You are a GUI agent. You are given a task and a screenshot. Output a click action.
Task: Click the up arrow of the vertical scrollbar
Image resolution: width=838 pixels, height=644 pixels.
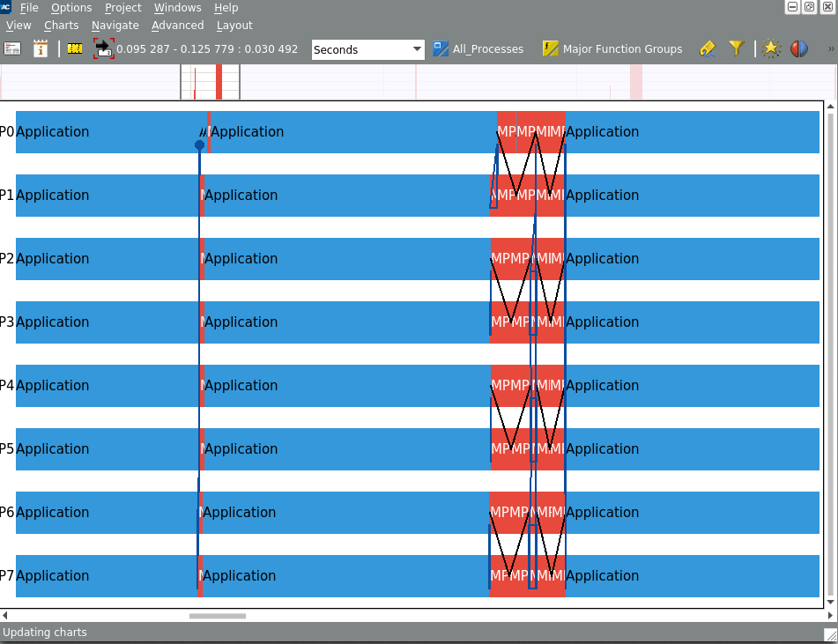(831, 107)
